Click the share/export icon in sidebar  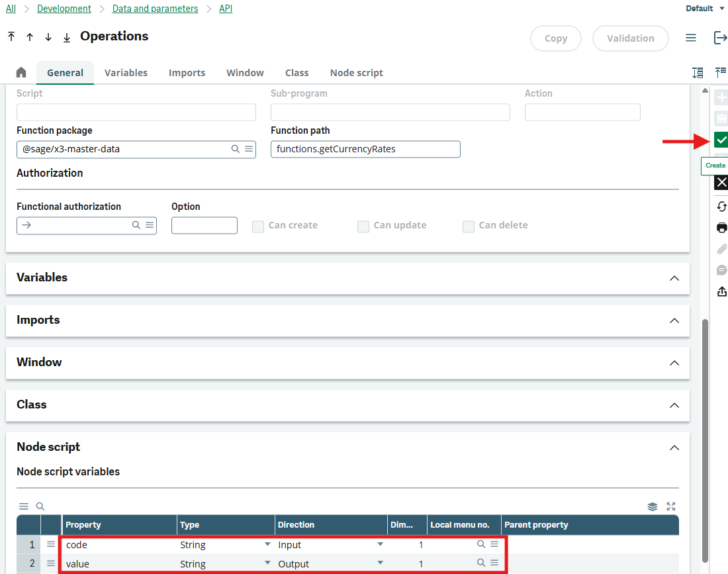point(721,291)
